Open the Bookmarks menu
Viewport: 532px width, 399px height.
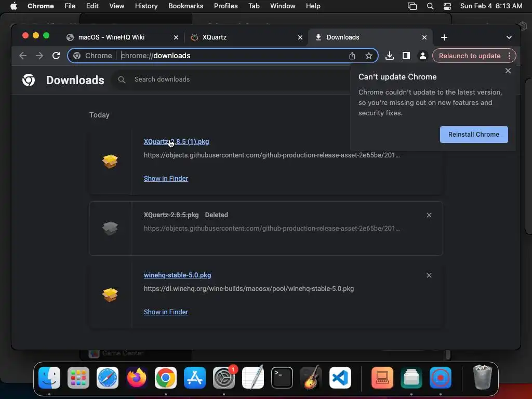point(185,6)
